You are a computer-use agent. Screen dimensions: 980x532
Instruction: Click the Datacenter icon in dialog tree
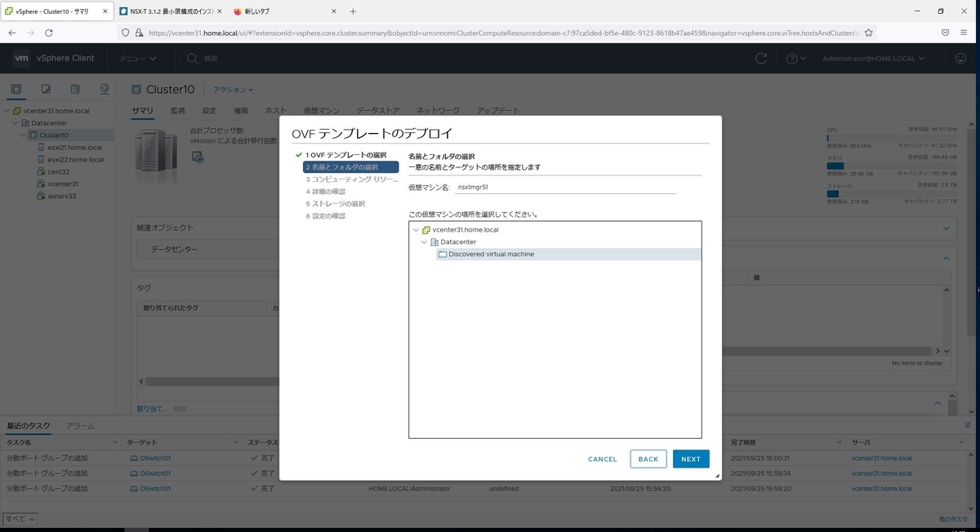(x=434, y=242)
